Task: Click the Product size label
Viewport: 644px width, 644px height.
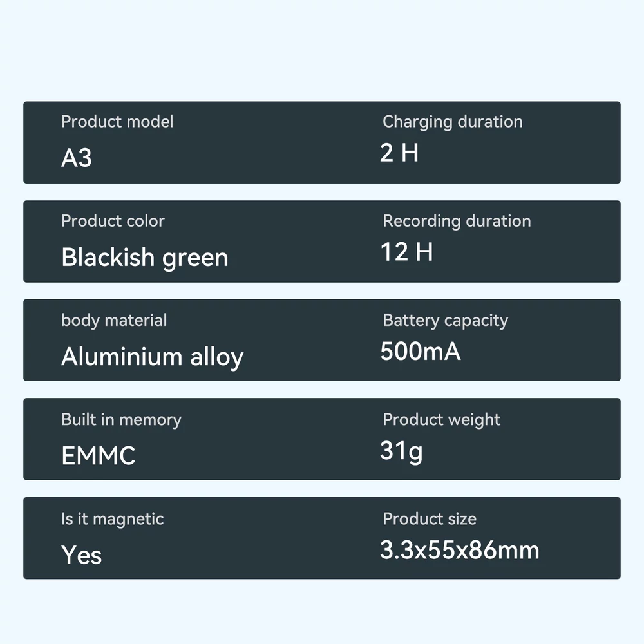Action: (x=430, y=518)
